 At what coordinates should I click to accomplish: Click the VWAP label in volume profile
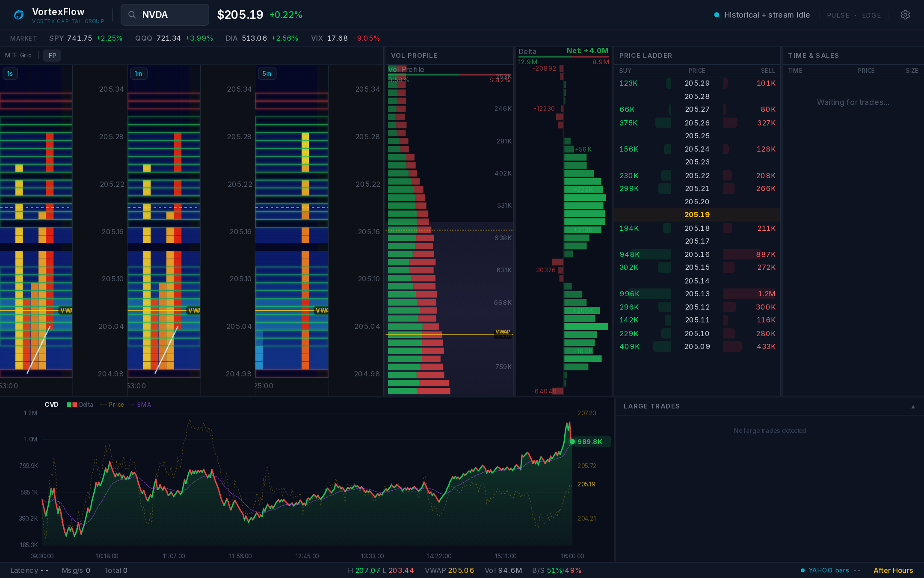(x=503, y=332)
